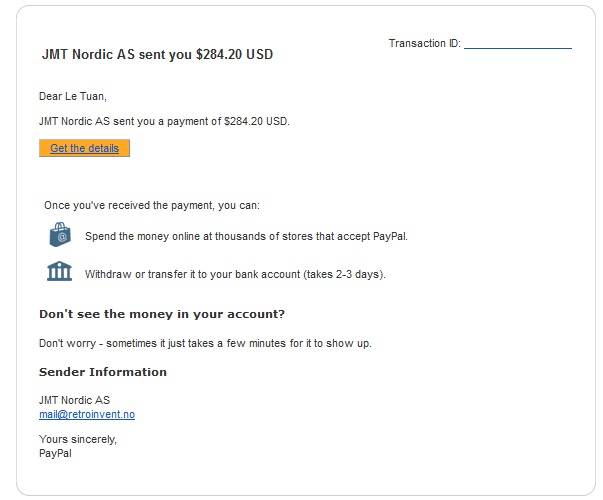Click the shopping bag icon

[60, 236]
